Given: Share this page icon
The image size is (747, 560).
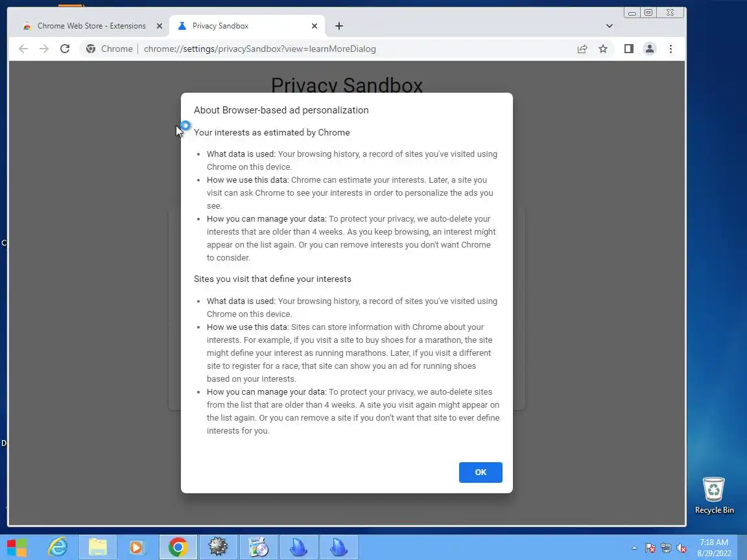Looking at the screenshot, I should (x=582, y=49).
